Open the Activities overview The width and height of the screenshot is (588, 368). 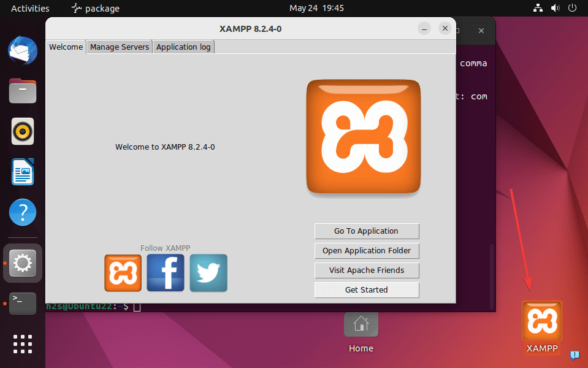pos(30,8)
